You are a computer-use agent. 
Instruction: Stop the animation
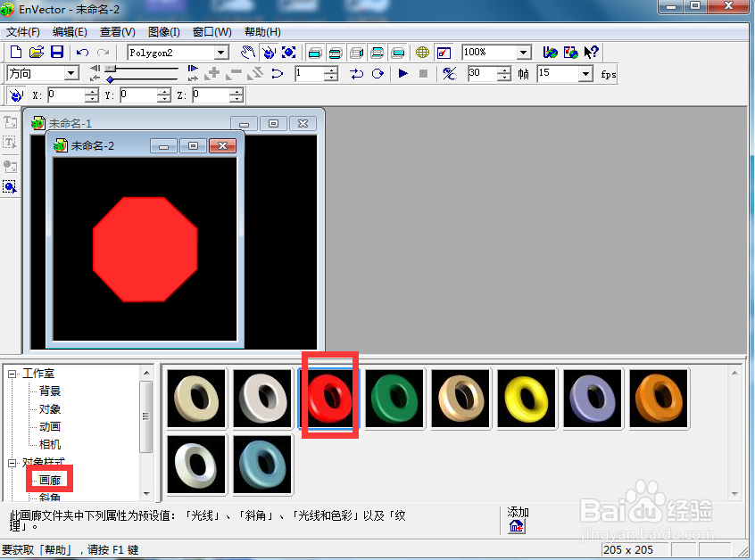point(423,74)
